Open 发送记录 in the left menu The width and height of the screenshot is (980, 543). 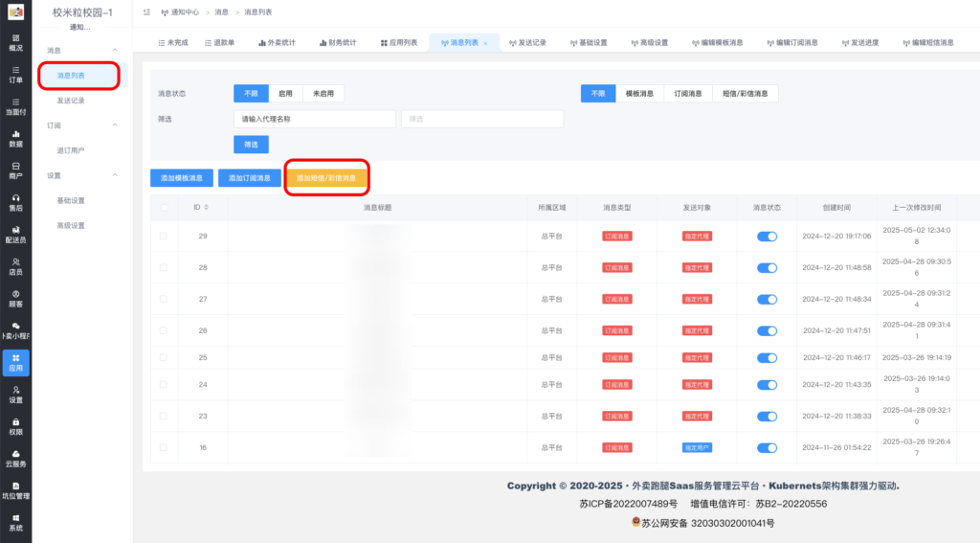71,101
